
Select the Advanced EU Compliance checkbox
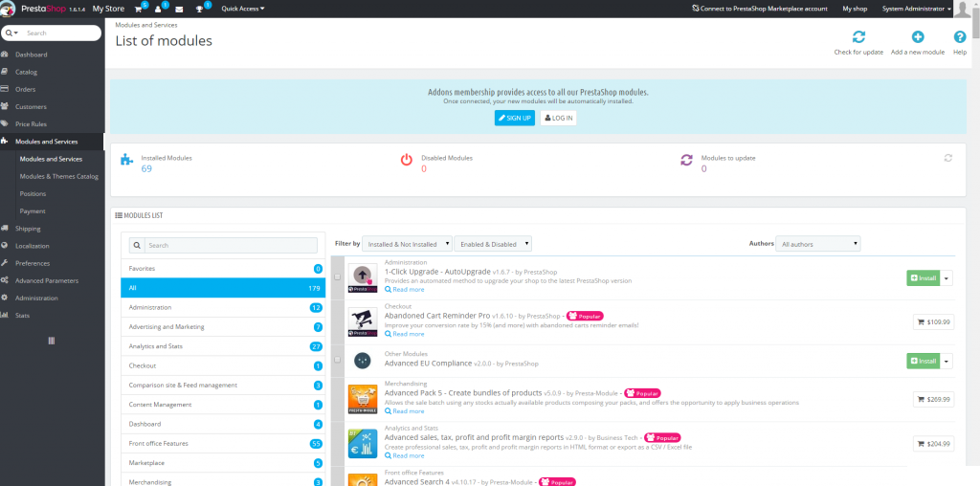[x=338, y=360]
